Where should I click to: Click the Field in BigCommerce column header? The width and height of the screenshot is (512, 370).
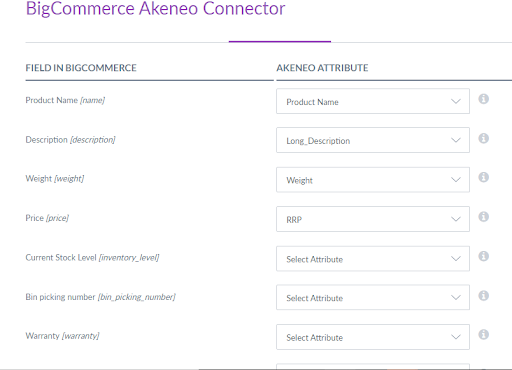pos(81,68)
